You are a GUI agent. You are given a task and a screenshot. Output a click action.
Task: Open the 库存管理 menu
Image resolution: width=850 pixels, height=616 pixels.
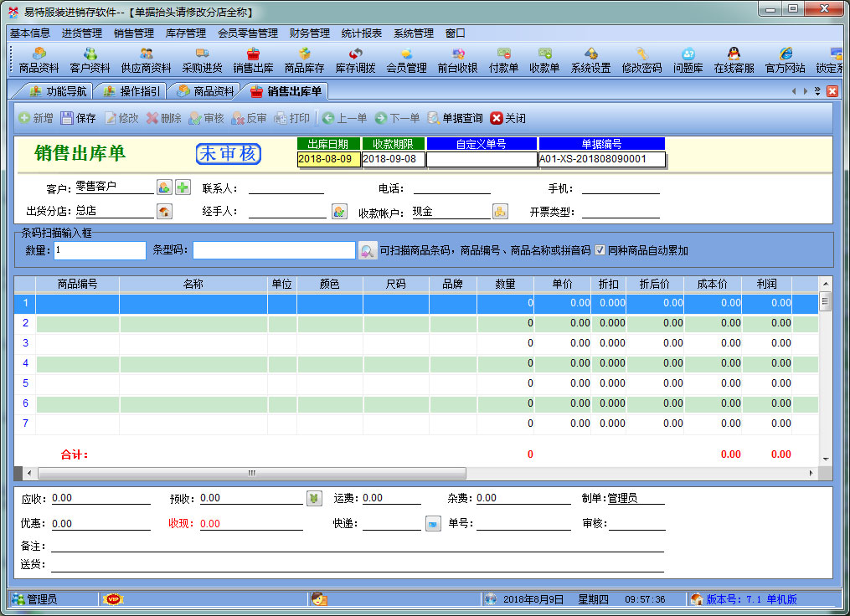185,33
